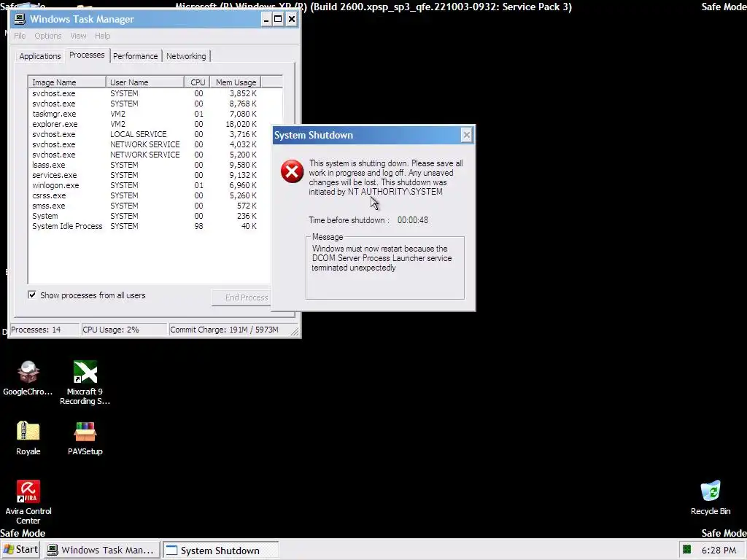
Task: Click the Time before shutdown countdown
Action: [x=413, y=220]
